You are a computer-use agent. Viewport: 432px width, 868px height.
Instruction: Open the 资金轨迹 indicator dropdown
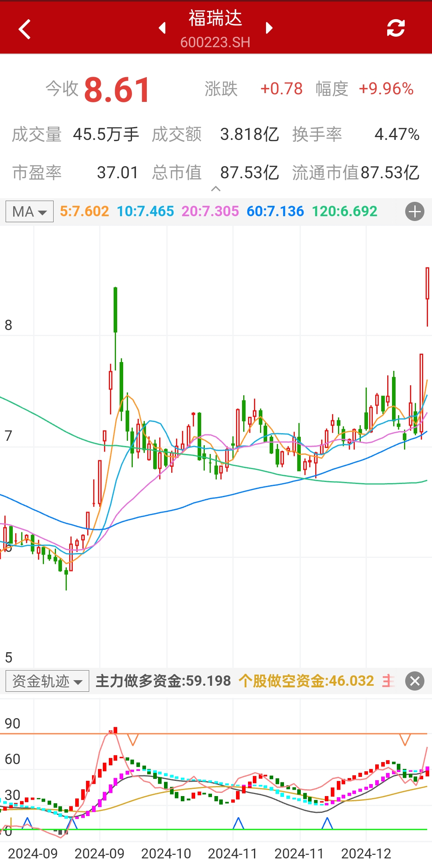[x=47, y=681]
